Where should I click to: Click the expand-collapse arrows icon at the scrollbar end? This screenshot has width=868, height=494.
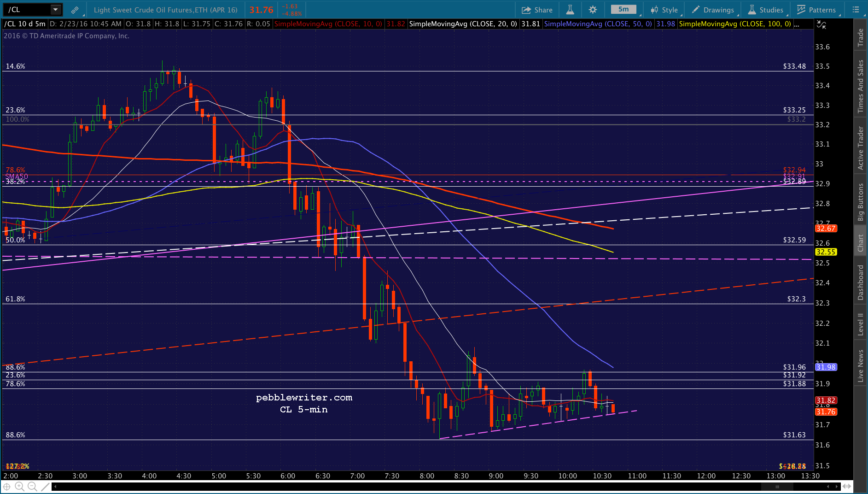point(847,487)
